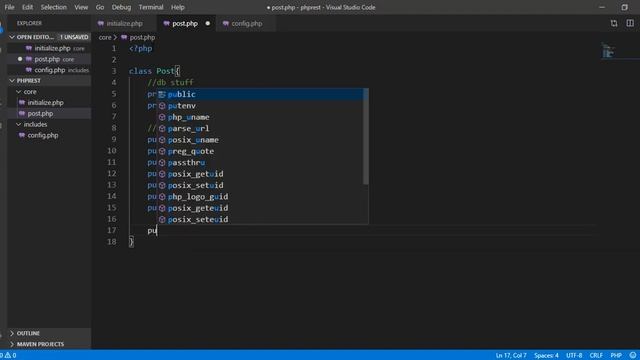This screenshot has height=360, width=640.
Task: Choose the 'posix_seteuid' autocomplete suggestion
Action: pyautogui.click(x=260, y=220)
